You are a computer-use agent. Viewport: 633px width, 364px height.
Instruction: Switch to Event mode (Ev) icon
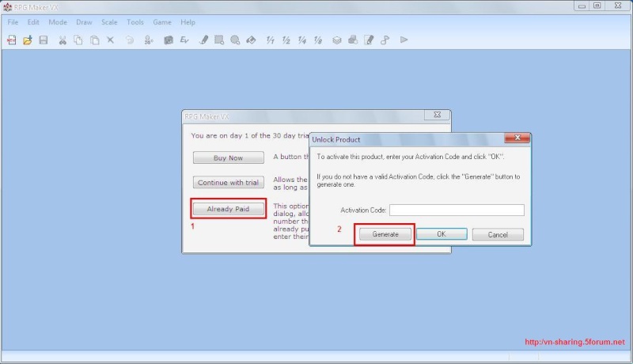pyautogui.click(x=184, y=40)
